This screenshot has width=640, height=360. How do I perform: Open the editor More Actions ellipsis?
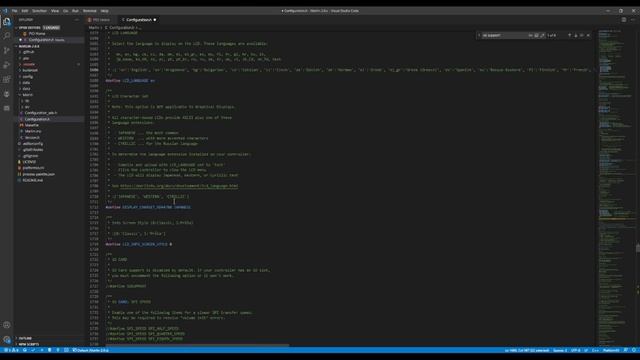[633, 20]
